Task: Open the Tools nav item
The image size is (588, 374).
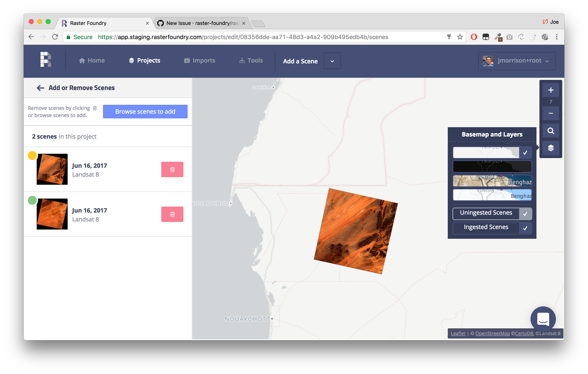Action: point(251,61)
